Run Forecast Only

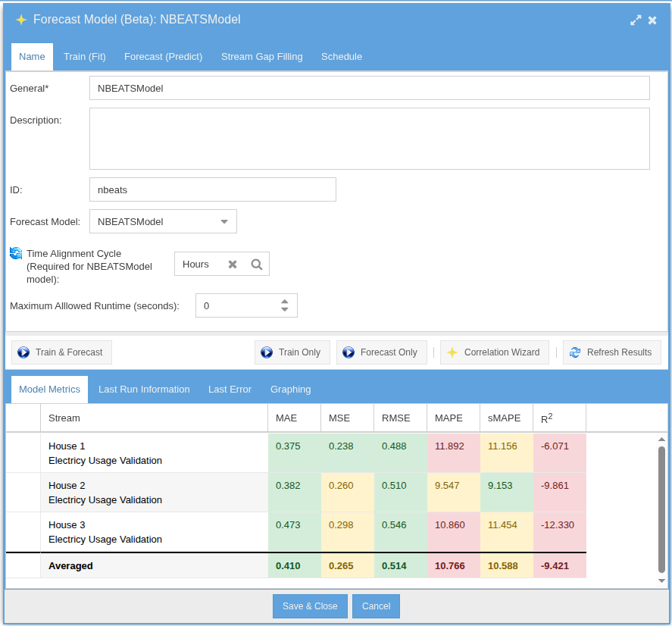pos(381,352)
